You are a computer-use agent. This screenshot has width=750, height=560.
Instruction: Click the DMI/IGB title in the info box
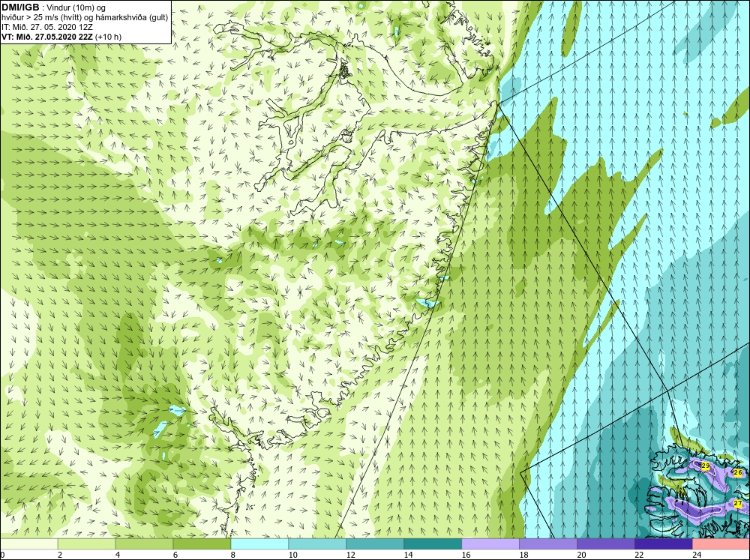click(20, 7)
